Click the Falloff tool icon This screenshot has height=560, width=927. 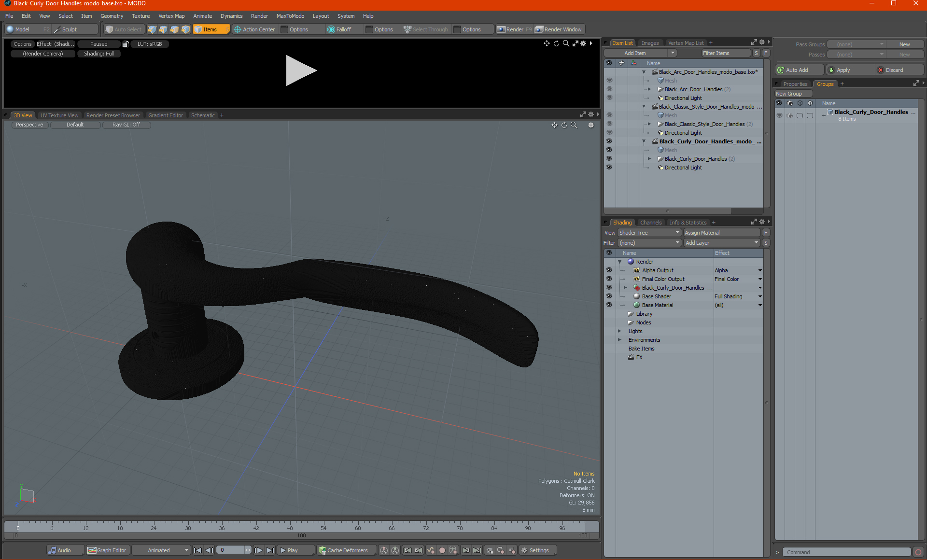(331, 29)
